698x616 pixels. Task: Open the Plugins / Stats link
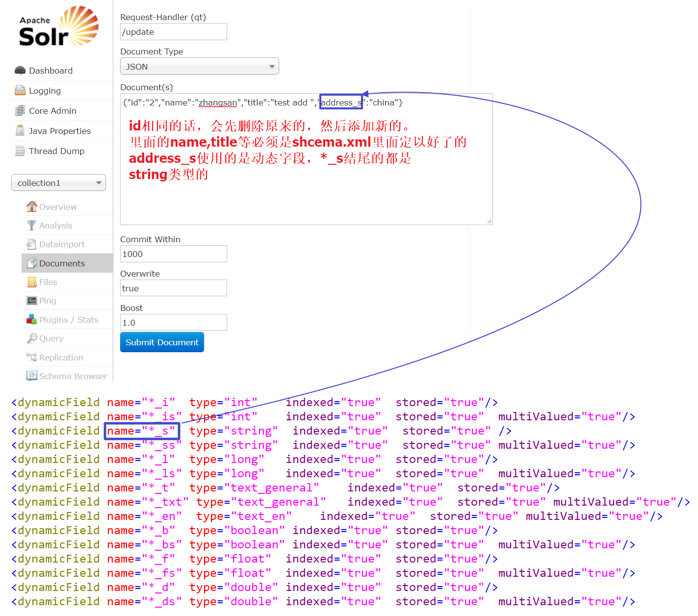click(x=69, y=320)
